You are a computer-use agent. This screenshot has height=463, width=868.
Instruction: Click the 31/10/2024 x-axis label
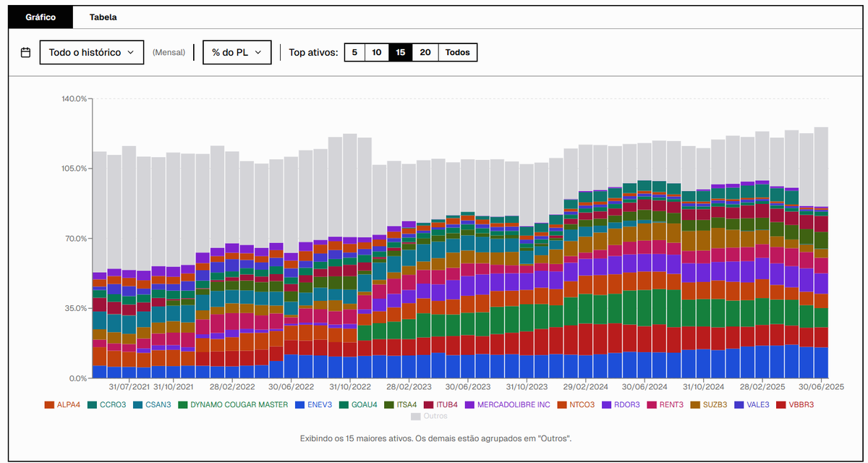pos(704,387)
